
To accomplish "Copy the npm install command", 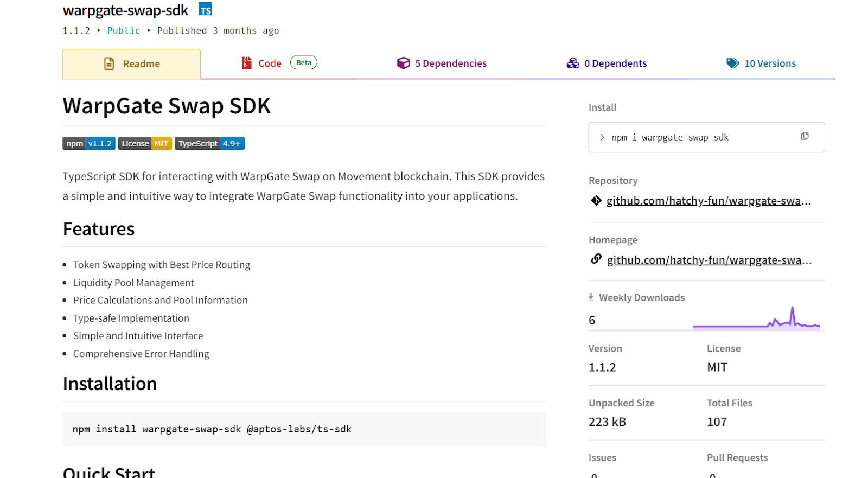I will (x=805, y=136).
